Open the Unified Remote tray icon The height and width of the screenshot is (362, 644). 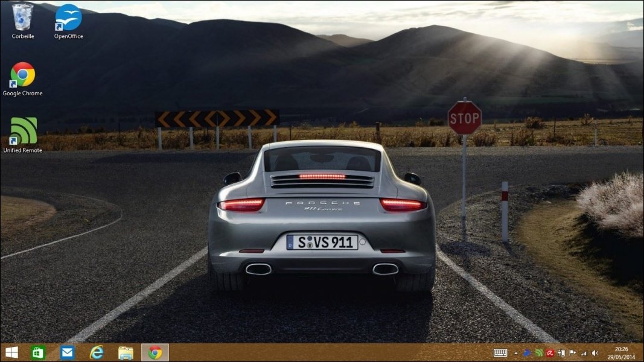point(539,353)
